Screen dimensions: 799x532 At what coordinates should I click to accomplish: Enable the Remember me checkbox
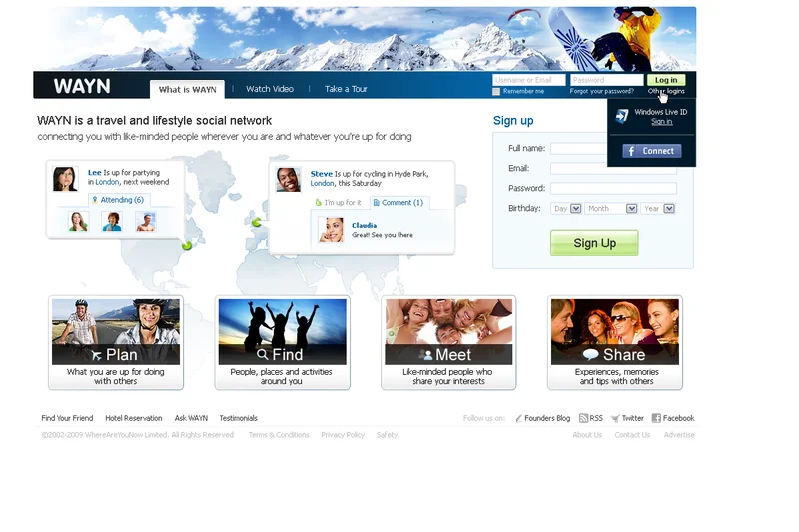pos(496,91)
